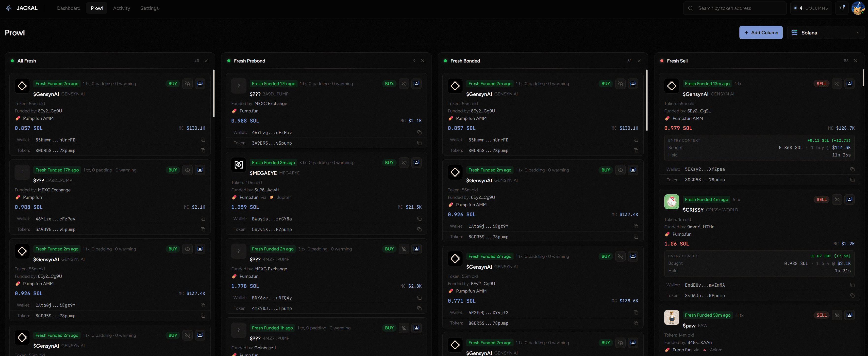Open the Activity tab

coord(122,8)
